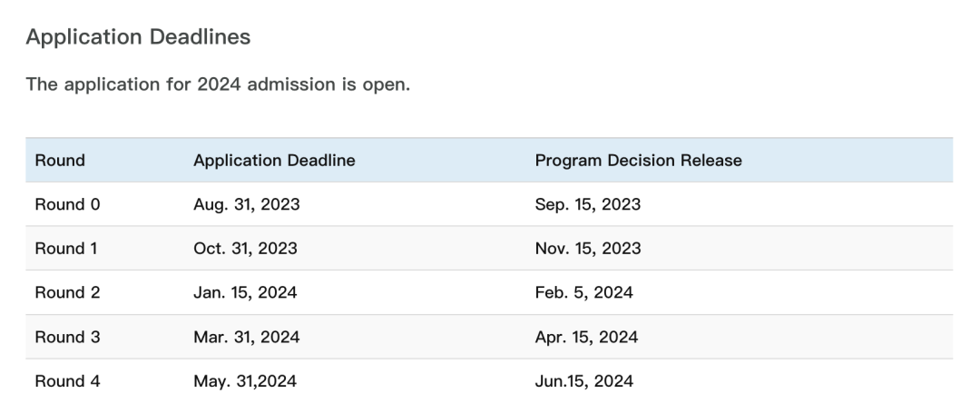Screen dimensions: 980x413
Task: Click the Application Deadlines heading
Action: coord(138,37)
